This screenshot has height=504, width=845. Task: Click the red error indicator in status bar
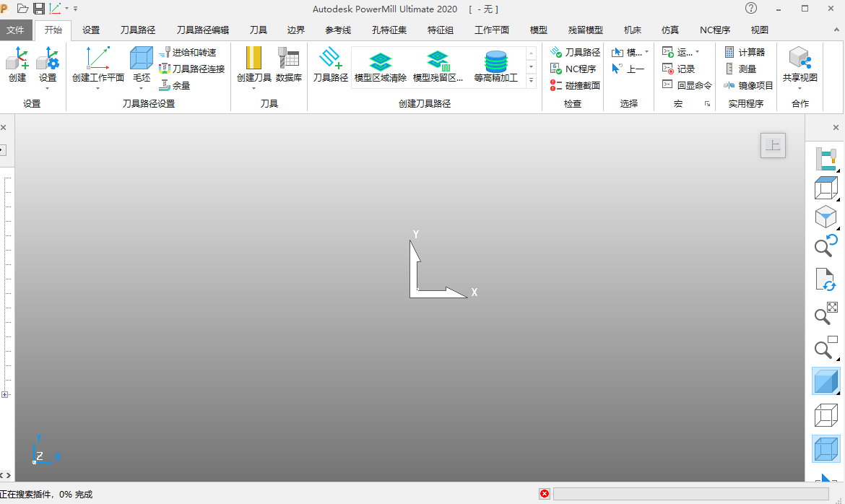coord(544,494)
